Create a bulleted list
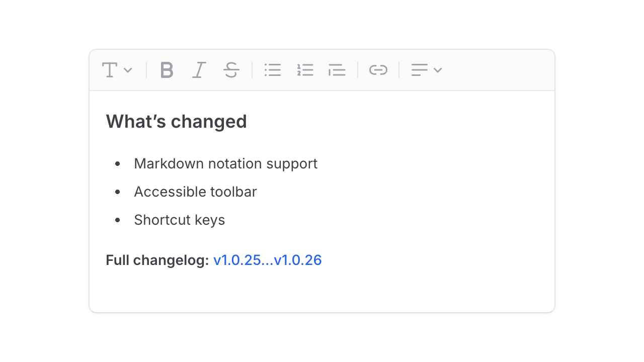 [273, 70]
